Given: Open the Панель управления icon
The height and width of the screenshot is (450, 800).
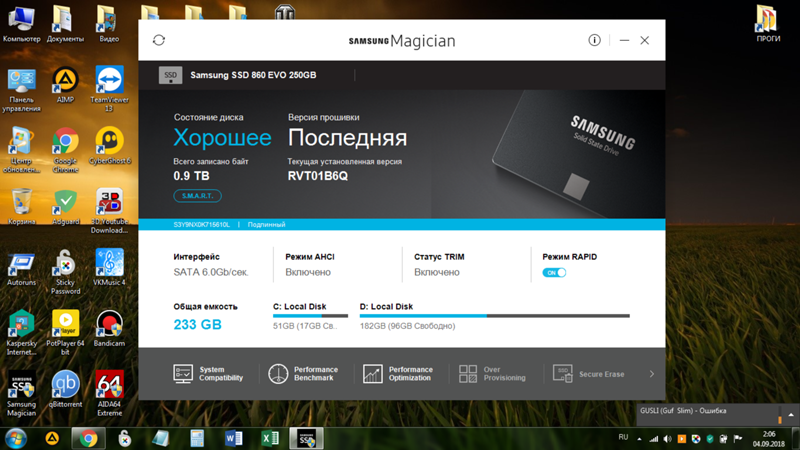Looking at the screenshot, I should [x=21, y=90].
